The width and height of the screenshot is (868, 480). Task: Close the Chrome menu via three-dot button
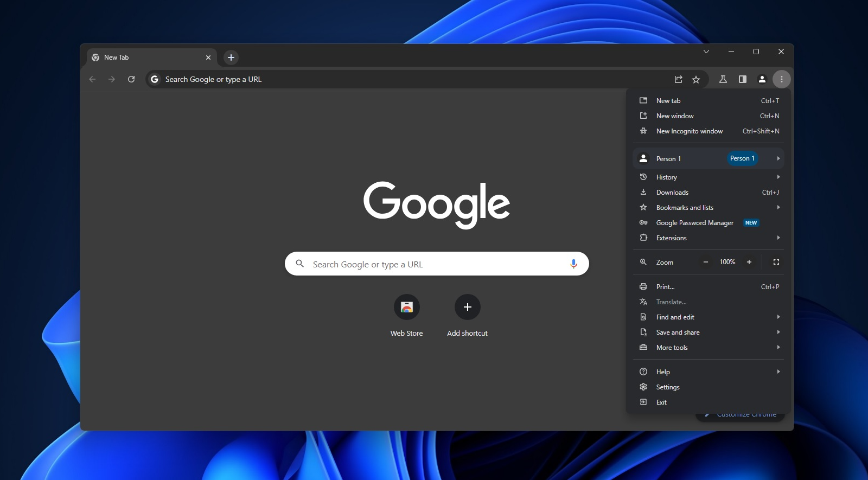(x=782, y=79)
